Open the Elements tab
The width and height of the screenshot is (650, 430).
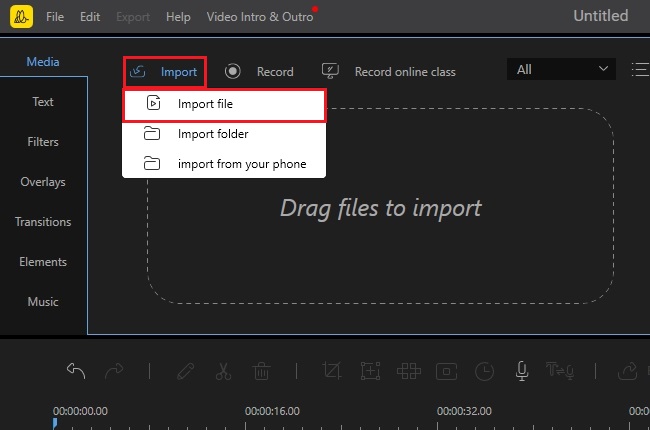[43, 262]
